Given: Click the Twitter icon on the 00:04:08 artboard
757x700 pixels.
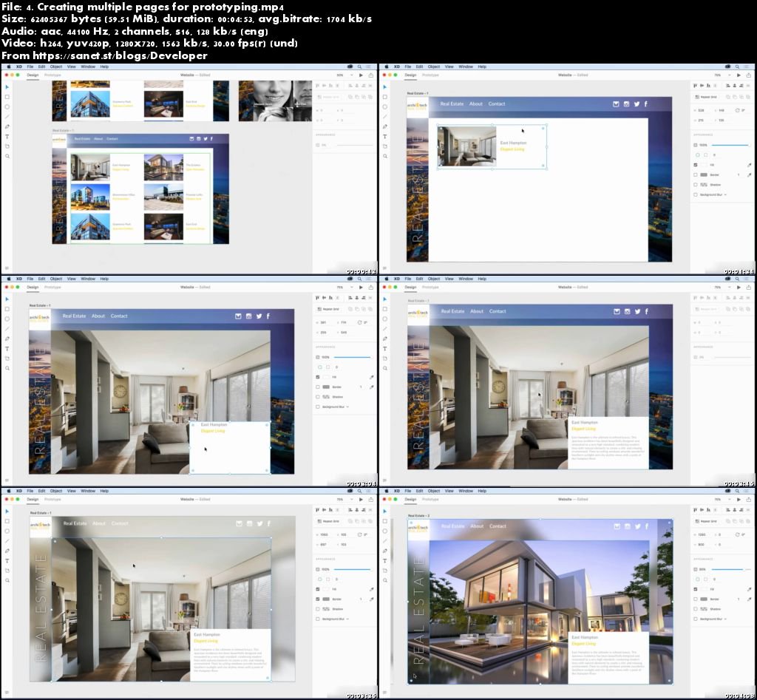Looking at the screenshot, I should tap(638, 526).
